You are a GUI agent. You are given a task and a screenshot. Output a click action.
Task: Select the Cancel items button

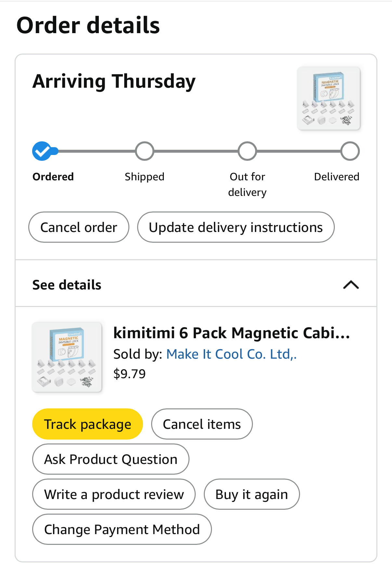(x=202, y=424)
